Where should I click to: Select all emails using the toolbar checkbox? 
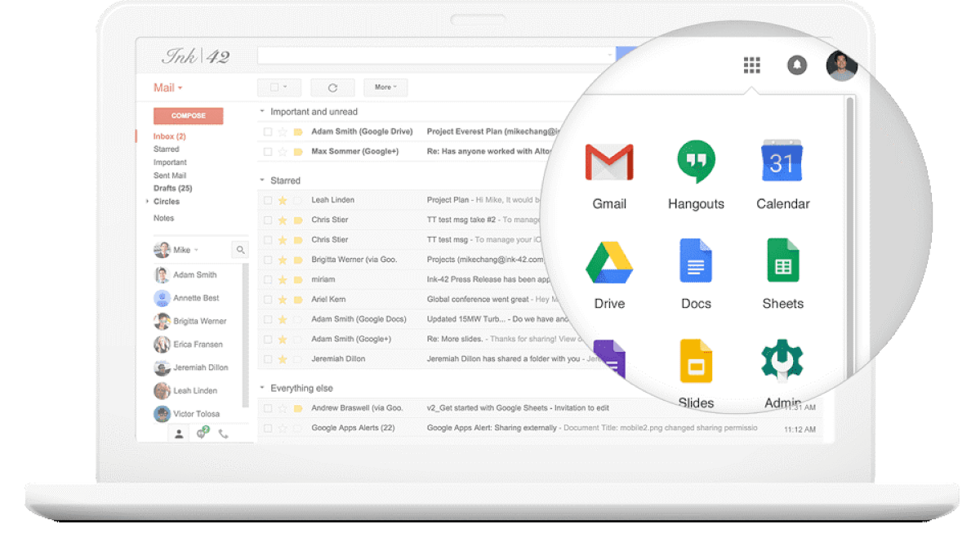(272, 87)
